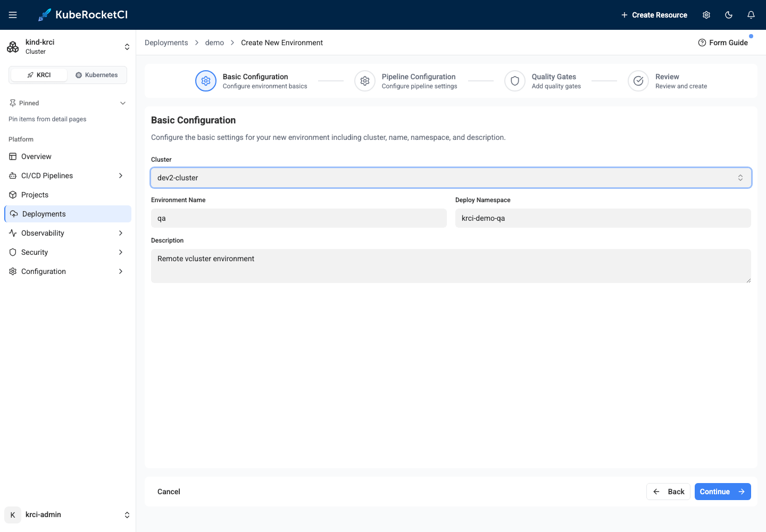Screen dimensions: 766x532
Task: Click the Overview layout icon
Action: (13, 156)
